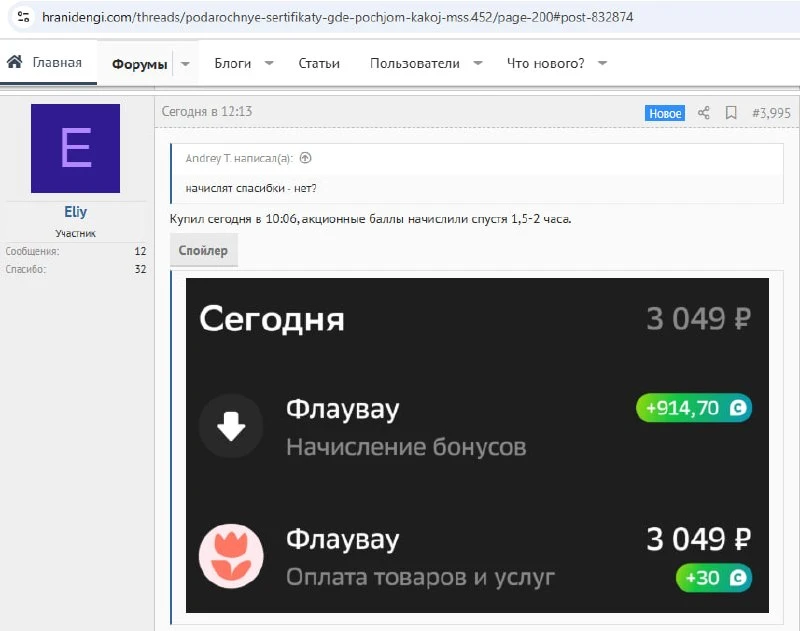Click the quoted text начислят спасибки - нет?
Screen dimensions: 800x631
[251, 188]
